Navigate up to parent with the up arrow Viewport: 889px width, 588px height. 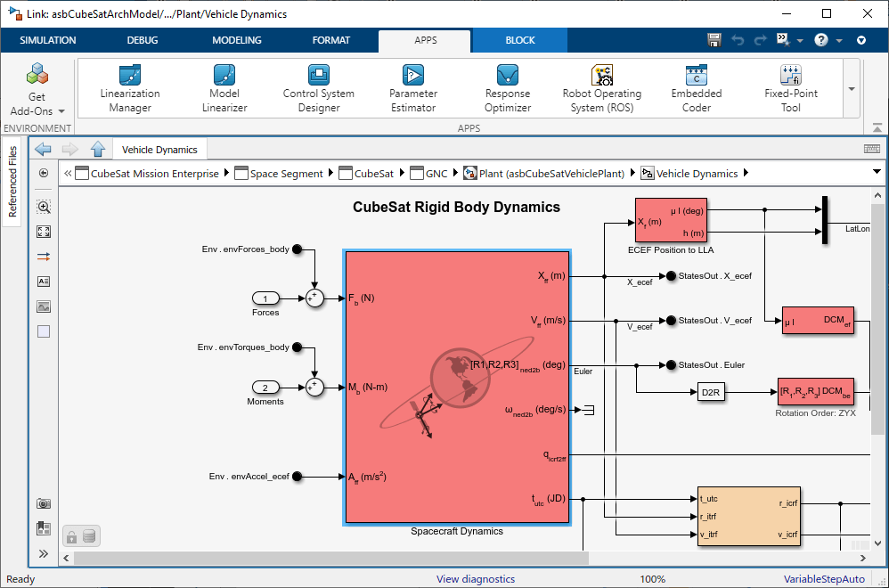click(x=98, y=150)
